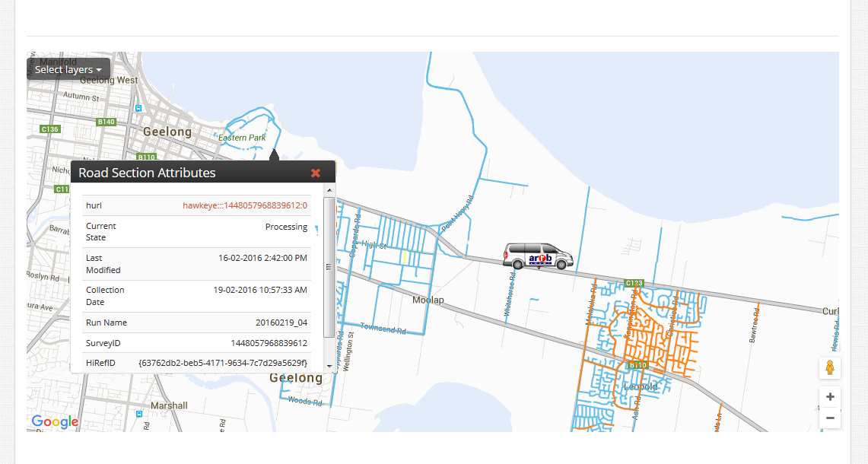Click the attributes popup scrollbar thumb
The image size is (868, 464).
pyautogui.click(x=329, y=266)
